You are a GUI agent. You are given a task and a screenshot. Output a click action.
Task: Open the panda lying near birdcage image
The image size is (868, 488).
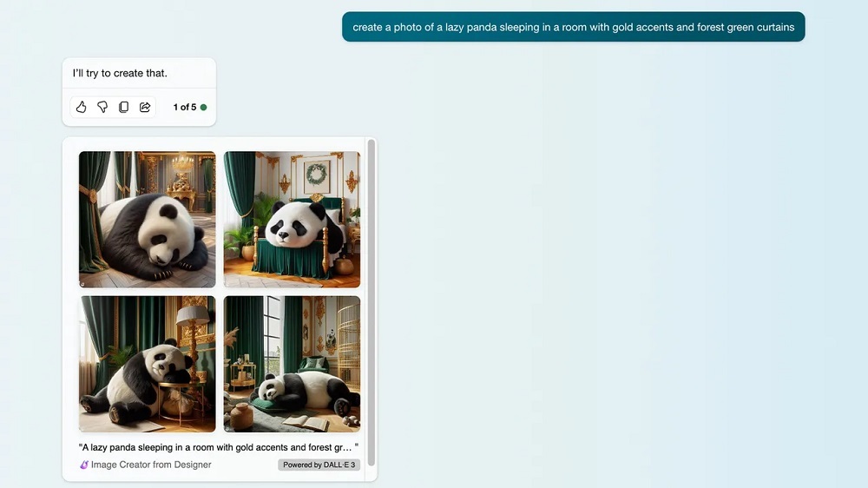point(292,364)
